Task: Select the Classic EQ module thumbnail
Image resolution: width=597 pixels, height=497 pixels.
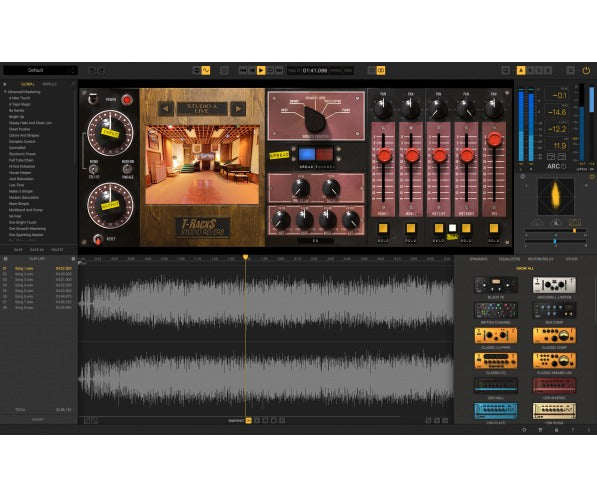Action: click(x=496, y=361)
